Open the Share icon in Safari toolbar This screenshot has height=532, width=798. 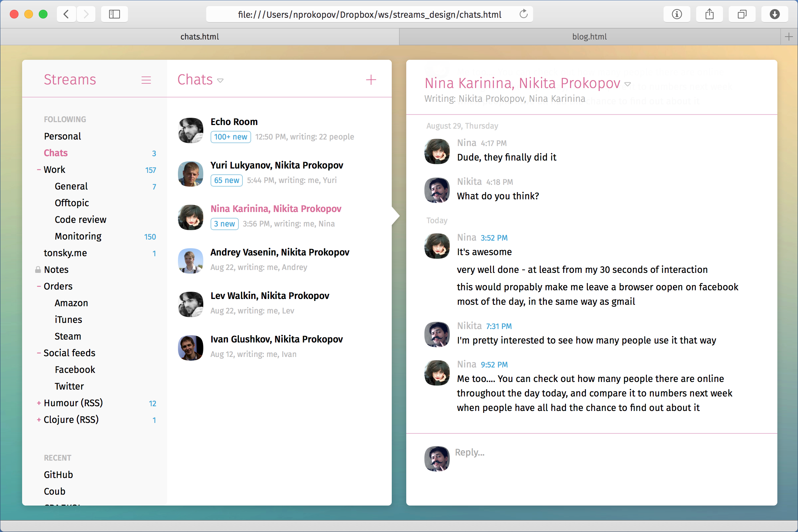[x=709, y=14]
